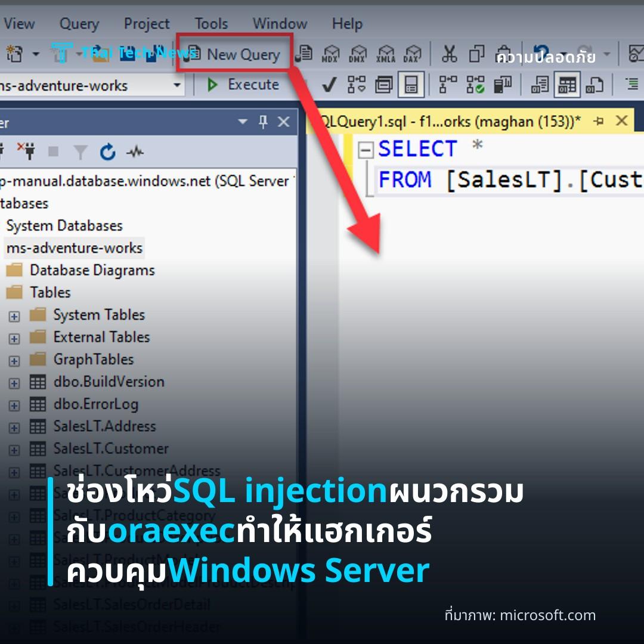The image size is (644, 644).
Task: Click the Disconnect plug icon
Action: [x=27, y=151]
